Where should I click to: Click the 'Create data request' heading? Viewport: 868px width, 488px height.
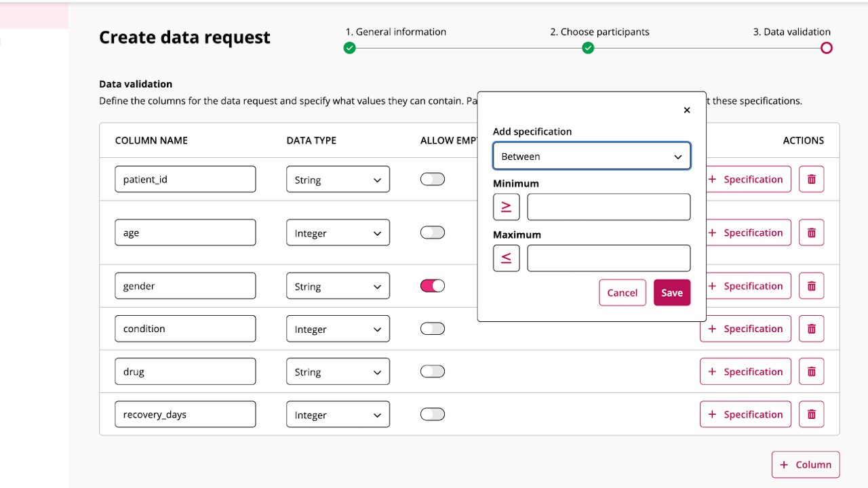click(184, 37)
